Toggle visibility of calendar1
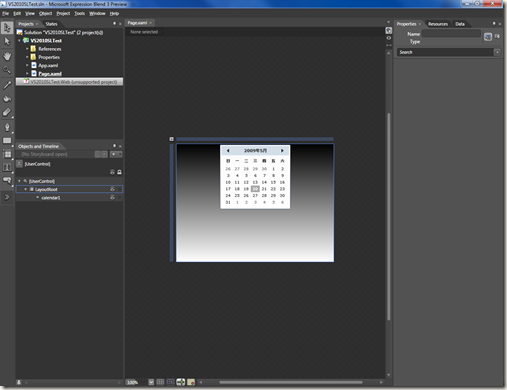This screenshot has height=390, width=507. pyautogui.click(x=112, y=197)
